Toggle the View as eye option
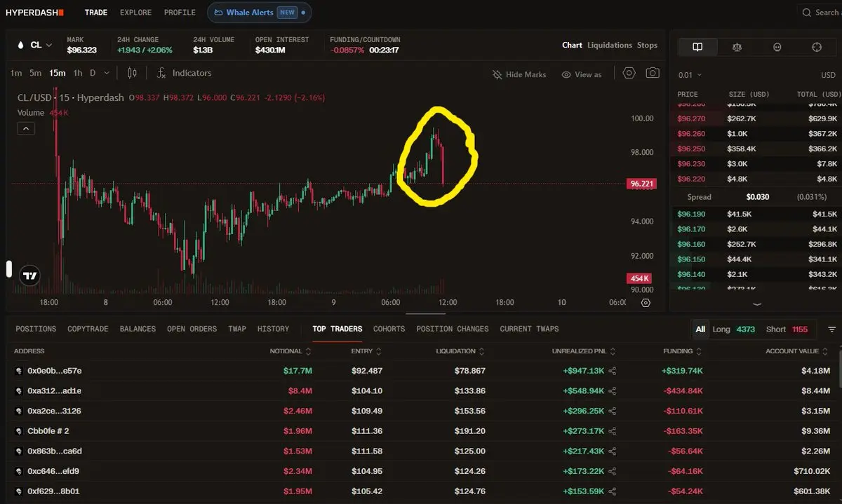Screen dimensions: 842x504 tap(582, 74)
